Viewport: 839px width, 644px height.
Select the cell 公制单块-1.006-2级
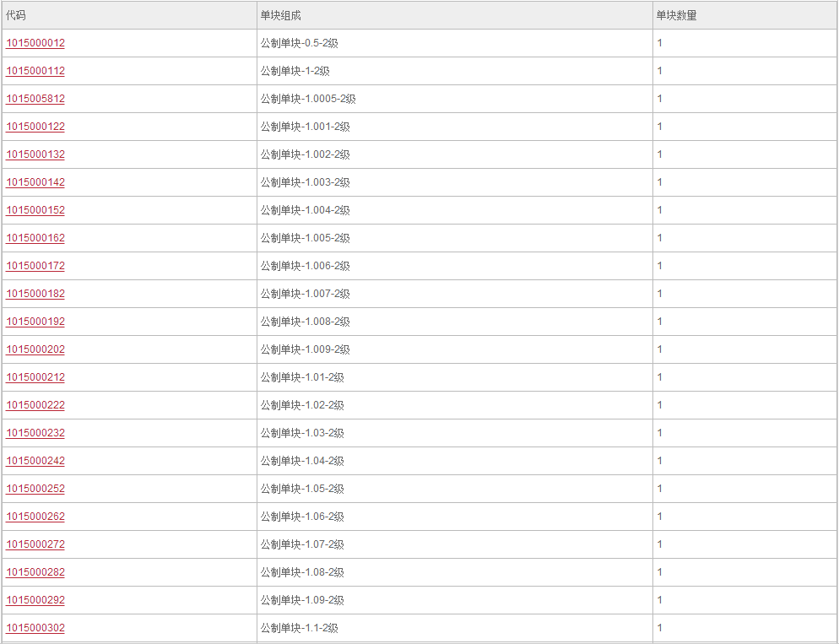[455, 265]
